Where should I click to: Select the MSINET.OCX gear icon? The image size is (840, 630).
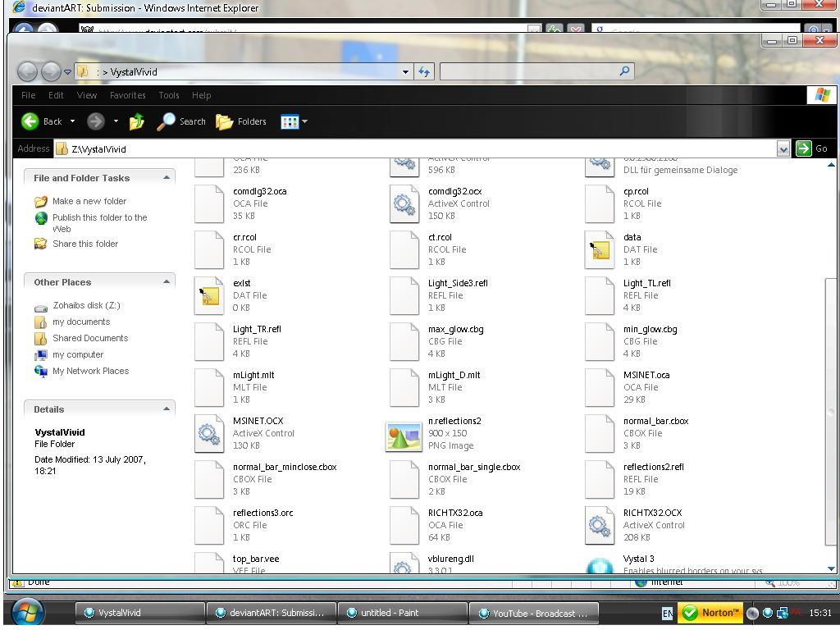pyautogui.click(x=209, y=433)
